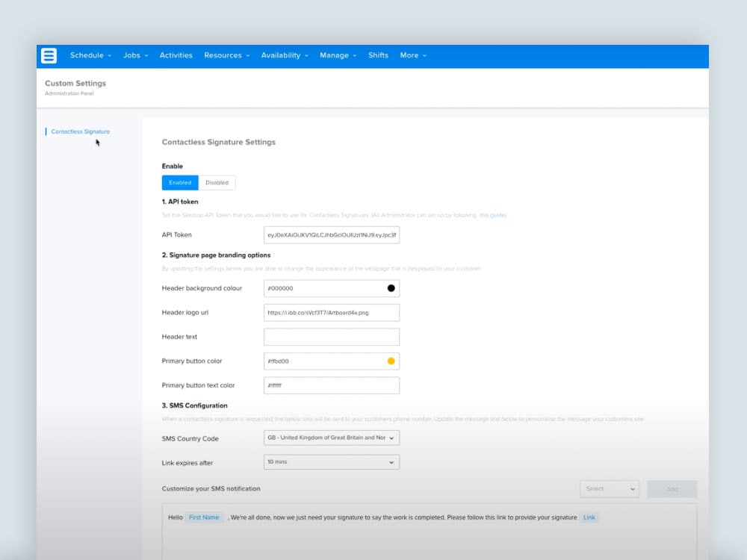Click the Primary button text color field
The height and width of the screenshot is (560, 747).
tap(332, 386)
